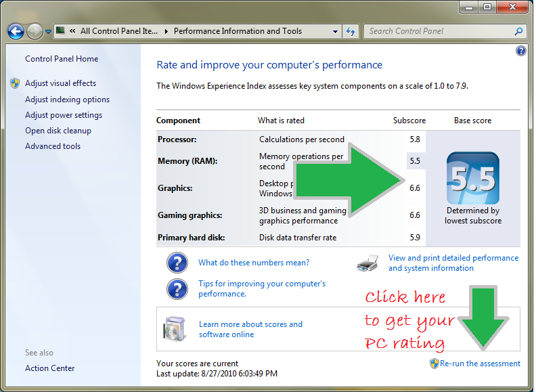Open Adjust visual effects

tap(60, 83)
